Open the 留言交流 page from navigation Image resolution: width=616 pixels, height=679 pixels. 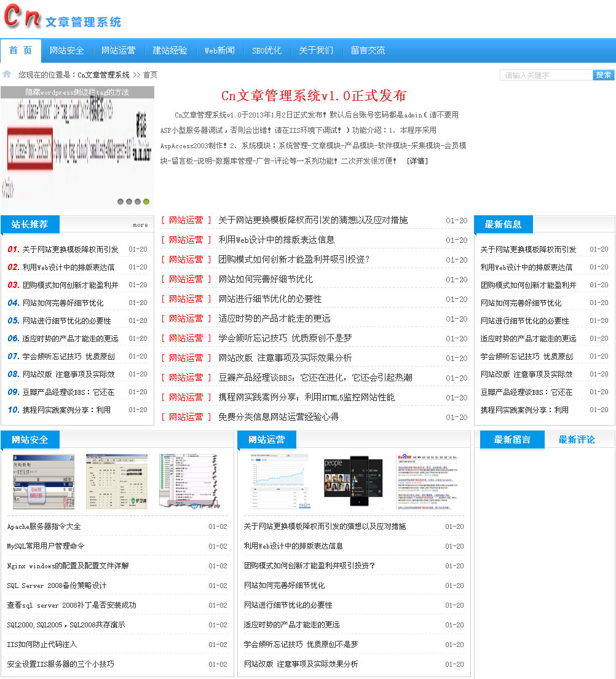[368, 52]
